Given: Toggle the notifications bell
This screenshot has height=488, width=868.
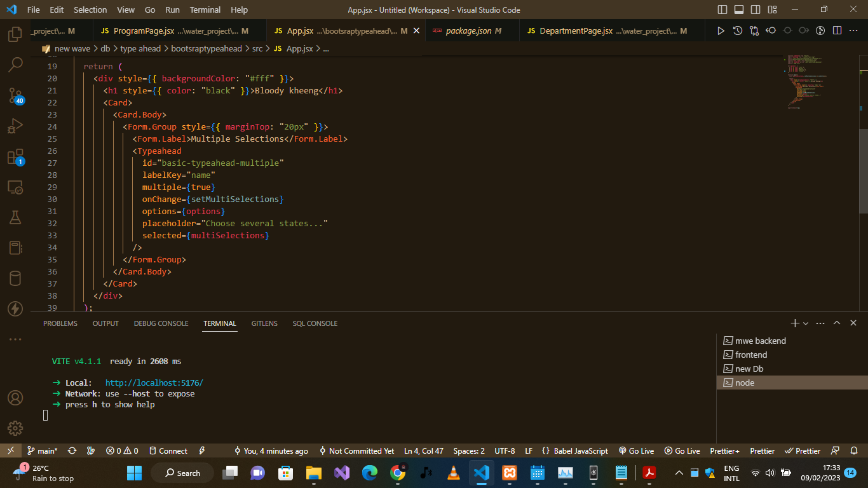Looking at the screenshot, I should [x=854, y=451].
